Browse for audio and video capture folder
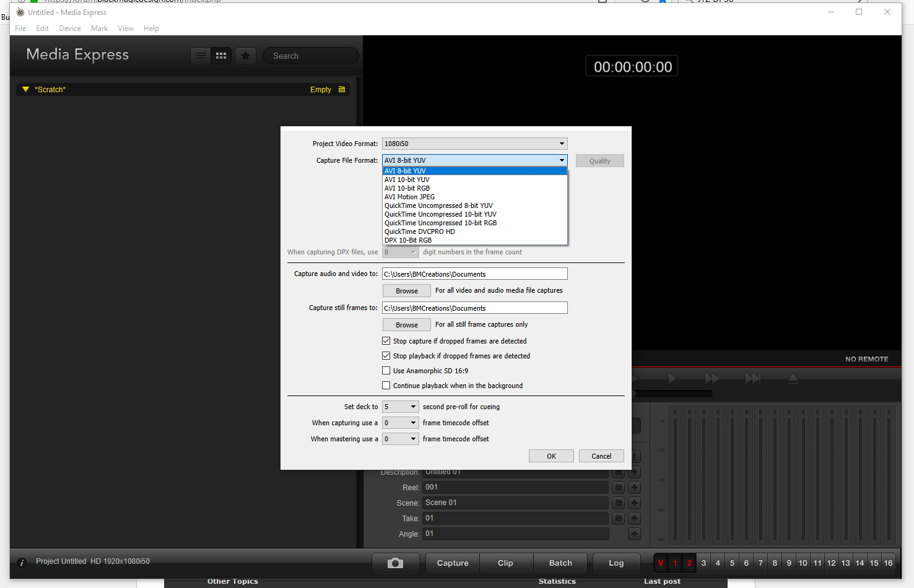The height and width of the screenshot is (588, 914). [x=407, y=291]
